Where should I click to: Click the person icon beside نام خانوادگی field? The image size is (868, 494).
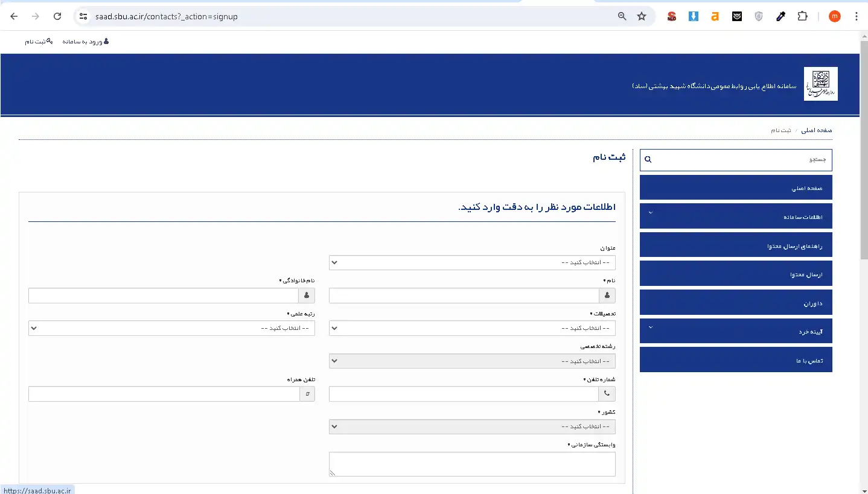coord(307,296)
